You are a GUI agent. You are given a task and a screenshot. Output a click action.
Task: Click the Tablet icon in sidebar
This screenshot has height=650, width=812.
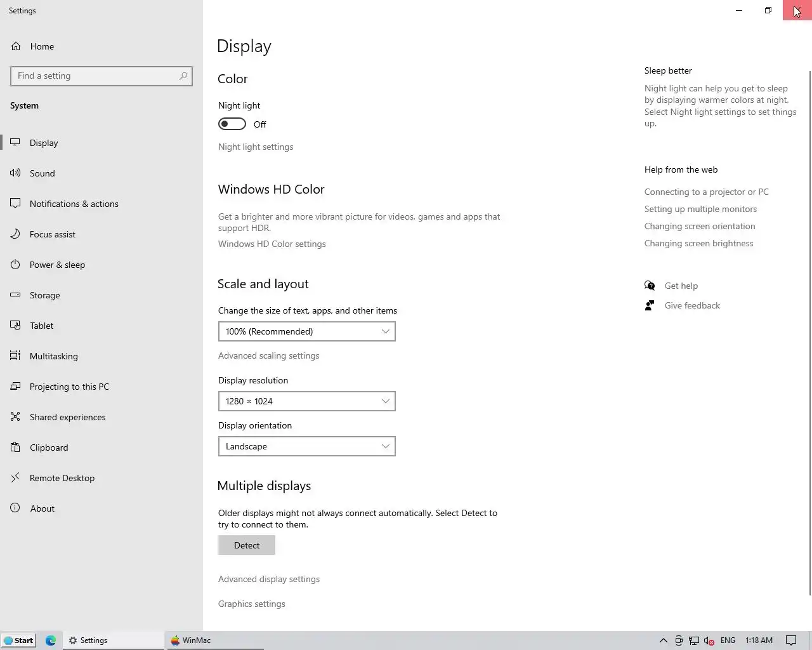point(15,325)
